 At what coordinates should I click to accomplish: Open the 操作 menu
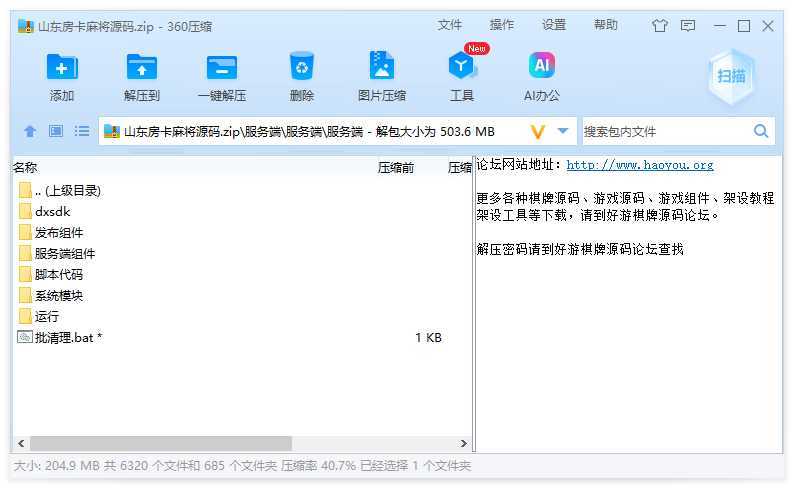(502, 25)
